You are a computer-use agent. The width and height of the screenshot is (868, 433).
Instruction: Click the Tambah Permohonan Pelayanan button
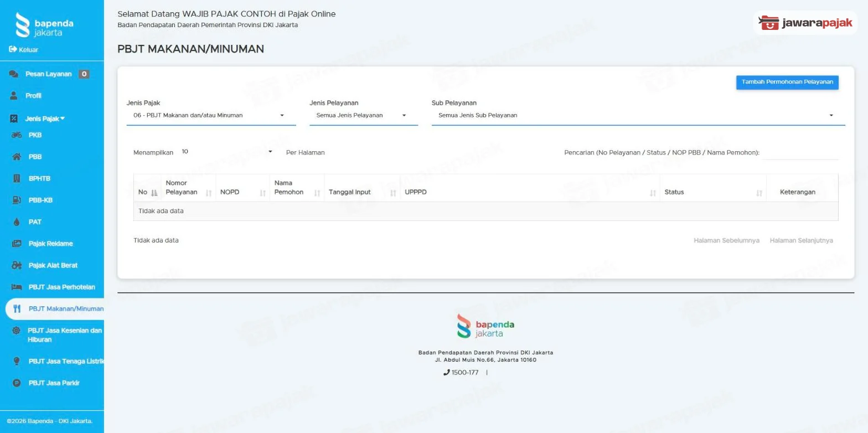(x=787, y=82)
